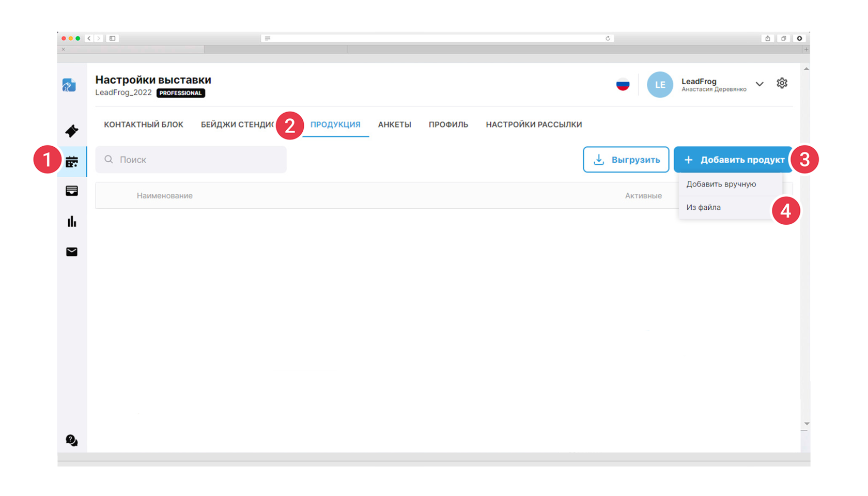Toggle the browser sidebar icon

point(112,38)
